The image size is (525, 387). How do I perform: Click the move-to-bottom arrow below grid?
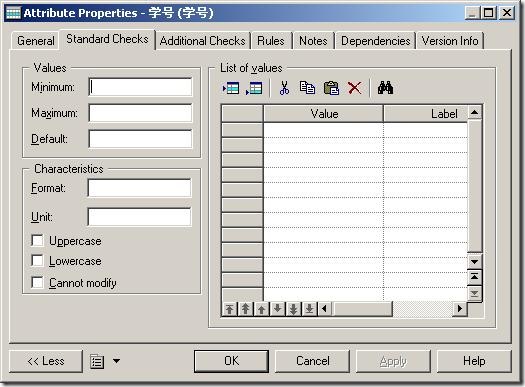coord(310,309)
